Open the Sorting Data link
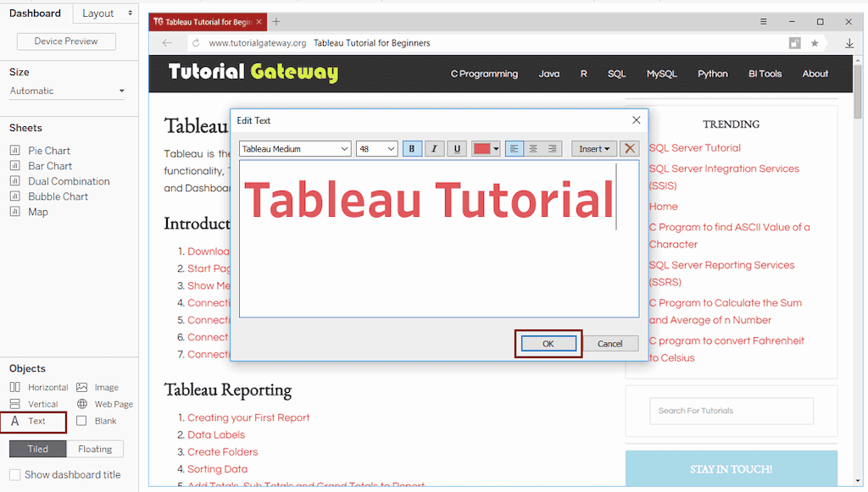This screenshot has height=492, width=868. (x=218, y=469)
